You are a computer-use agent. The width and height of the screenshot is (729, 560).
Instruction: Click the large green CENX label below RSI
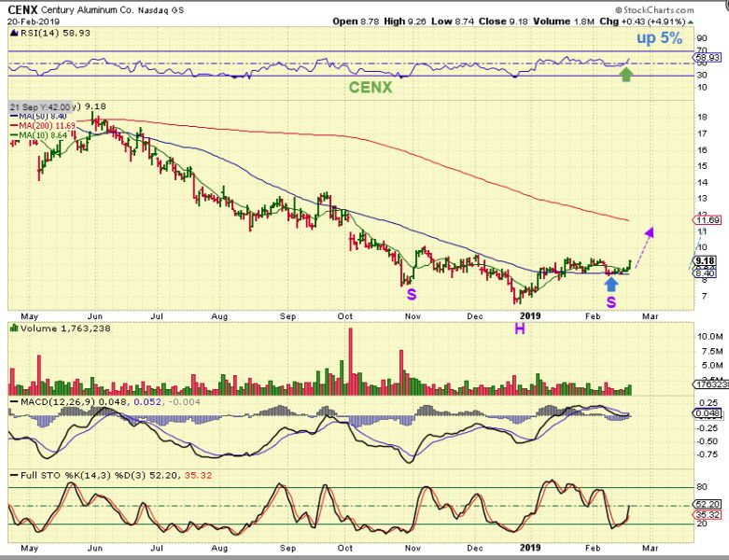click(x=370, y=87)
